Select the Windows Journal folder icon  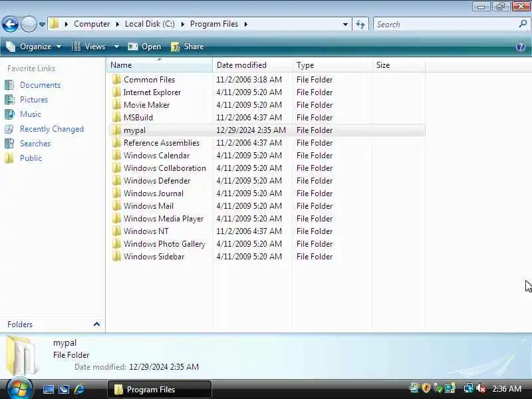point(116,194)
